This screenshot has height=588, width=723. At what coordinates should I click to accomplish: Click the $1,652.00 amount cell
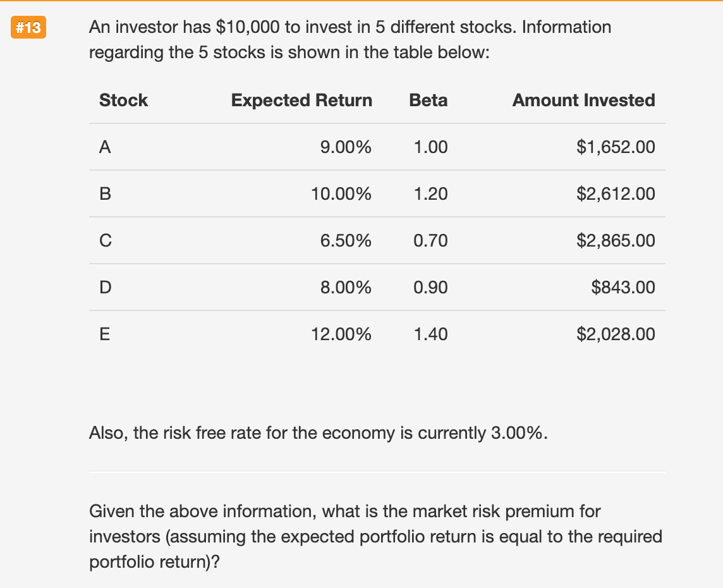coord(616,147)
